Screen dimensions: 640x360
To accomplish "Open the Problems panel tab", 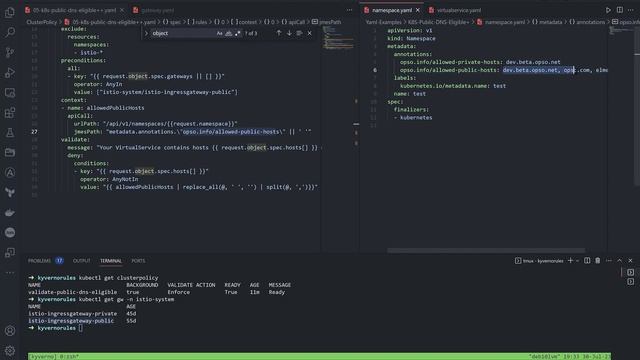I will pyautogui.click(x=45, y=260).
